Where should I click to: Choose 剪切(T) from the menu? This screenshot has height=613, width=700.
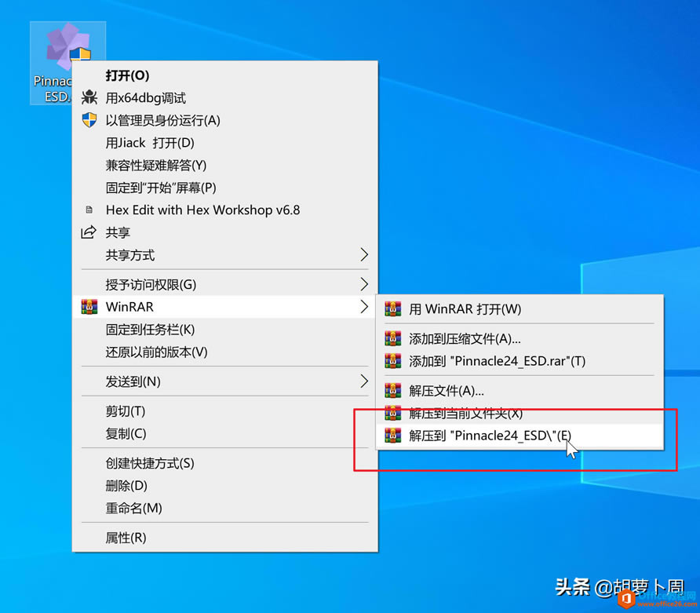click(225, 411)
